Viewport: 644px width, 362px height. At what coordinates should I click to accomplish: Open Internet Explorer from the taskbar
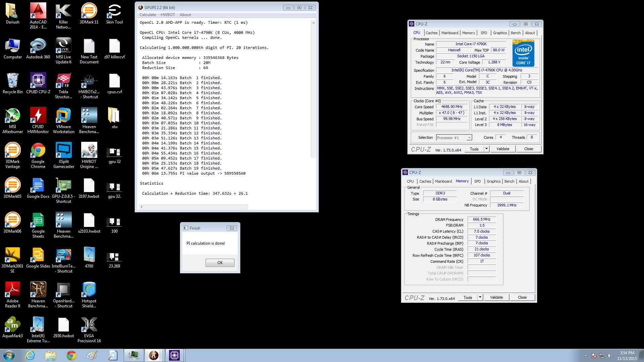(x=30, y=355)
